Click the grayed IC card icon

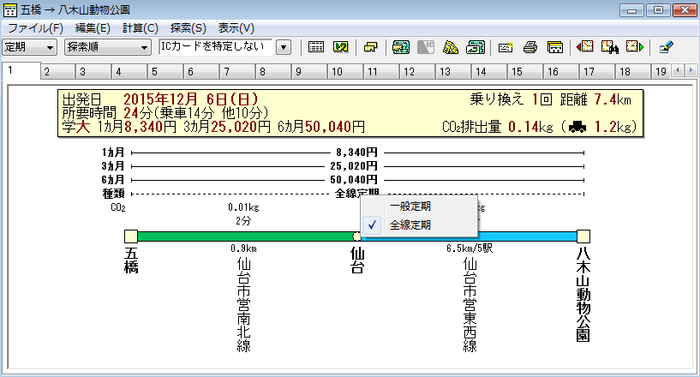pos(426,47)
